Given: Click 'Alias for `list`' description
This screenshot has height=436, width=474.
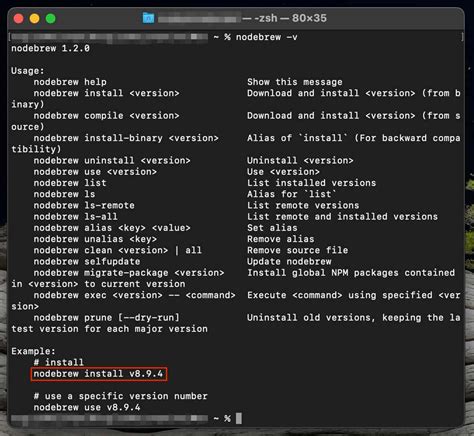Looking at the screenshot, I should 292,194.
